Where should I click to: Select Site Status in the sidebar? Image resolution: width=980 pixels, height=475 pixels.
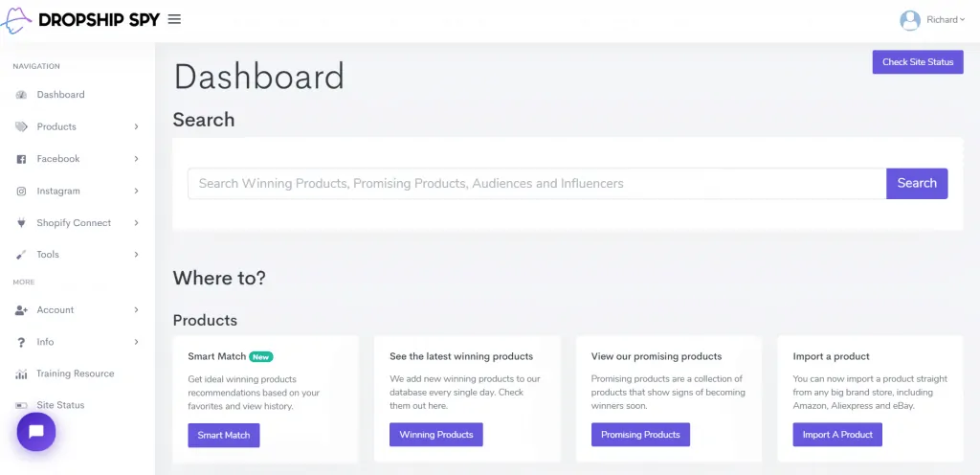point(60,405)
